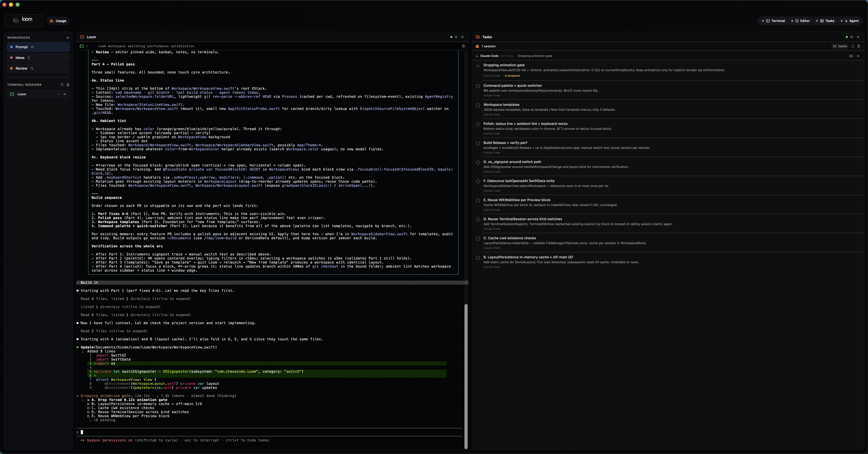
Task: Focus the terminal command input prompt
Action: [269, 432]
